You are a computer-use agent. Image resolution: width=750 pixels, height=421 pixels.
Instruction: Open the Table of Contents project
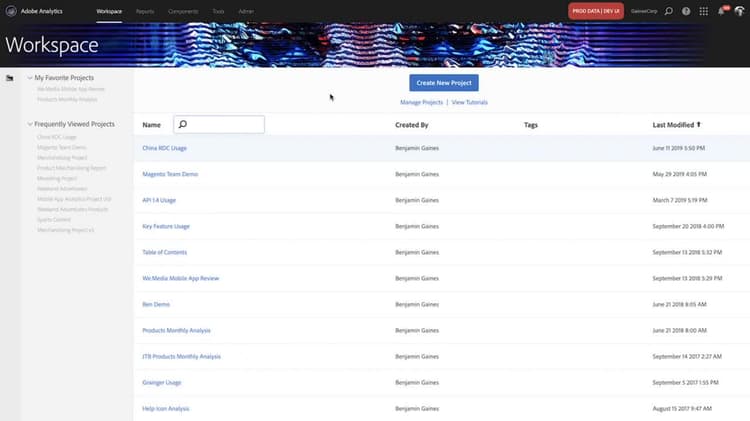(165, 252)
